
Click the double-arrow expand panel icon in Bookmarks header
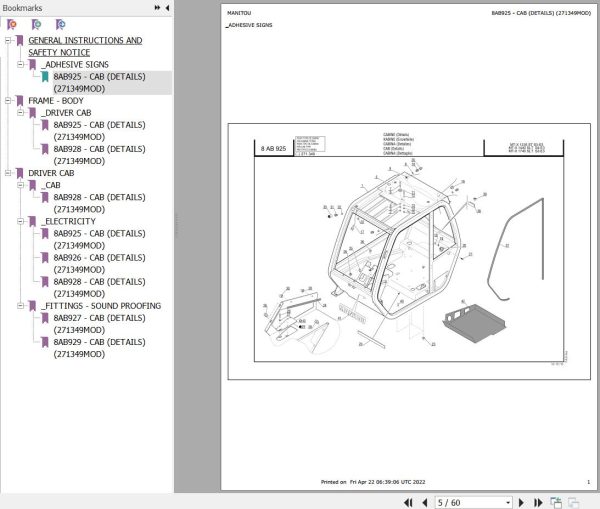click(157, 8)
